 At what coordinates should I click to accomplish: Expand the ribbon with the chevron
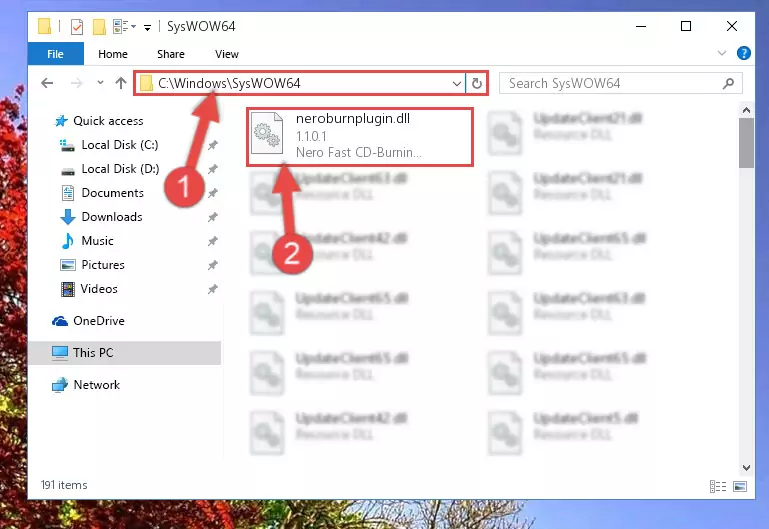pyautogui.click(x=721, y=53)
